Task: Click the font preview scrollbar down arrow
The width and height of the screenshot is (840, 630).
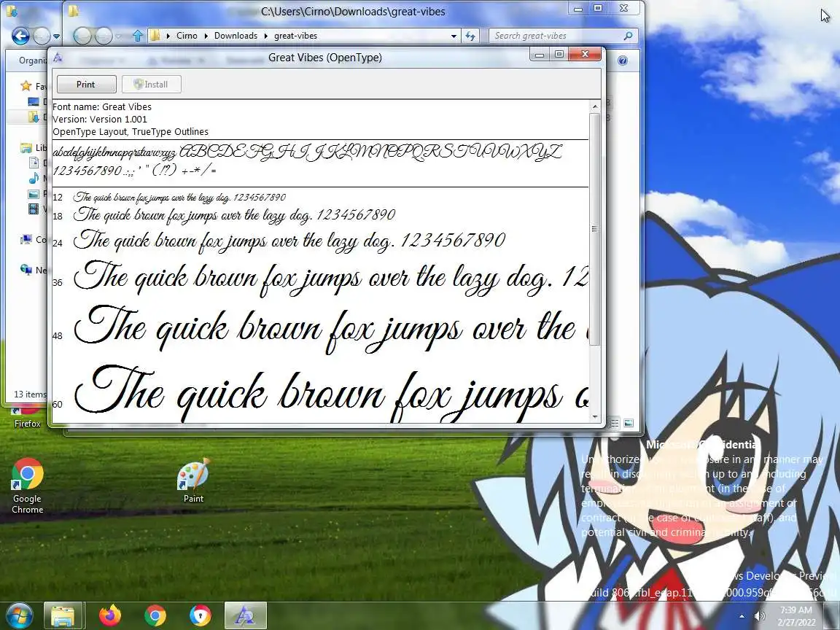Action: [x=595, y=417]
